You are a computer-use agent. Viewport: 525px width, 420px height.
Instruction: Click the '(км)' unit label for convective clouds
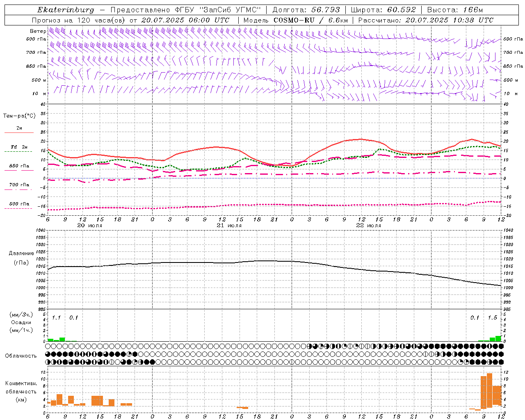(21, 399)
